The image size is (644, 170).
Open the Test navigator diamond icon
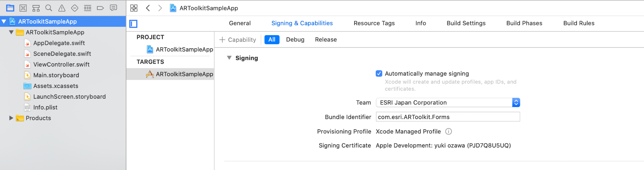[75, 8]
